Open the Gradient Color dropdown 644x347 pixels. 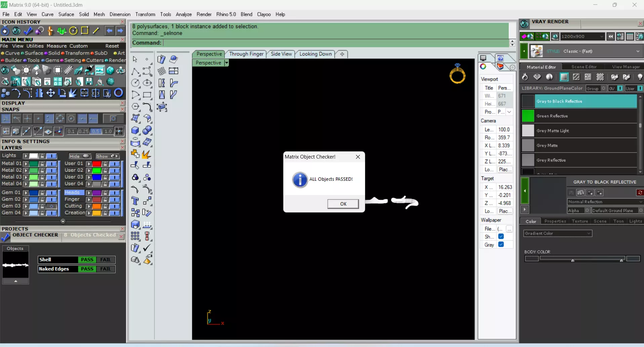click(x=558, y=233)
